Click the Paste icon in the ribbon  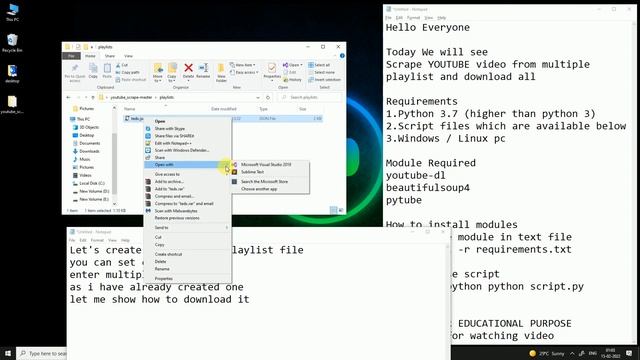(107, 71)
